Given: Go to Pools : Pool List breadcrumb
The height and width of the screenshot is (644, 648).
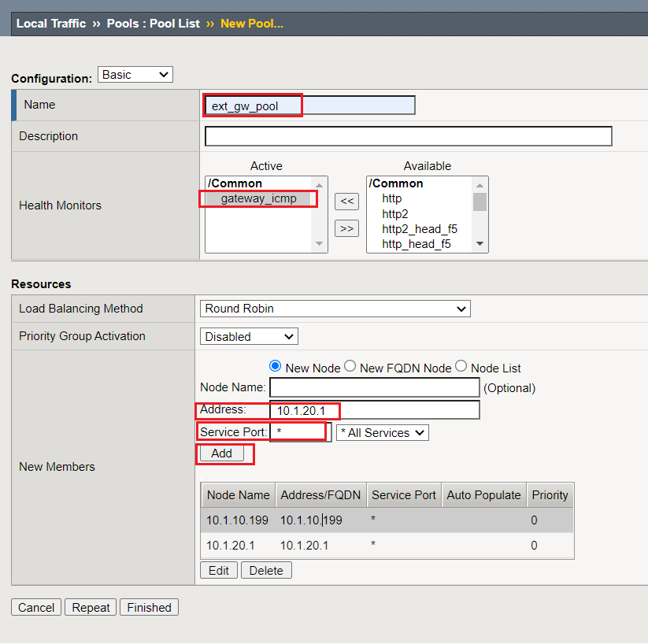Looking at the screenshot, I should (154, 24).
